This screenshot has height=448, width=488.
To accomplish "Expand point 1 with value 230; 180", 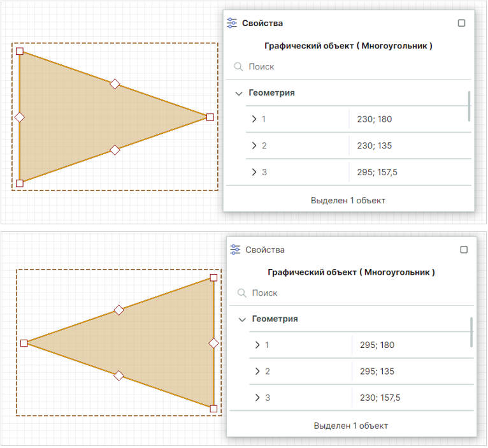I will coord(254,119).
